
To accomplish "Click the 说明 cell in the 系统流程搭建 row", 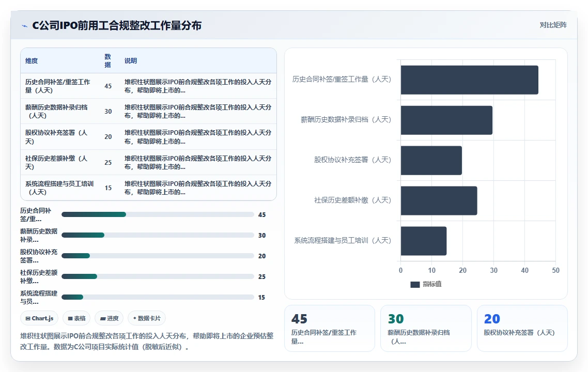I will coord(198,188).
